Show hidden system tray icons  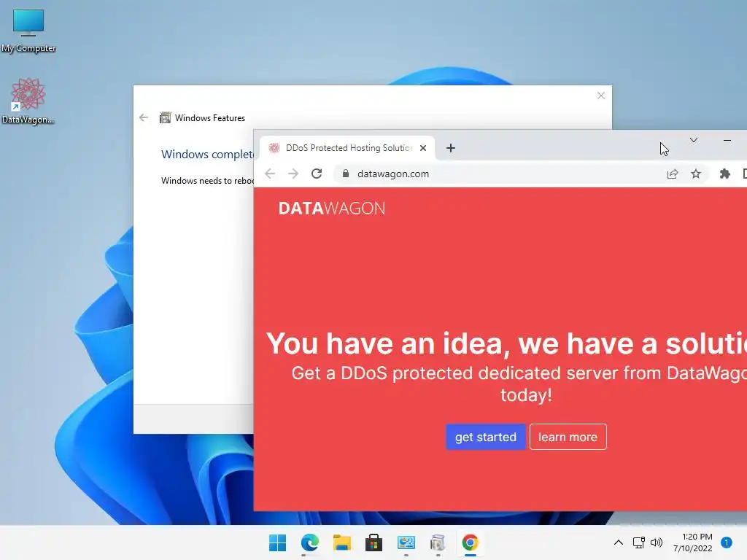(619, 542)
